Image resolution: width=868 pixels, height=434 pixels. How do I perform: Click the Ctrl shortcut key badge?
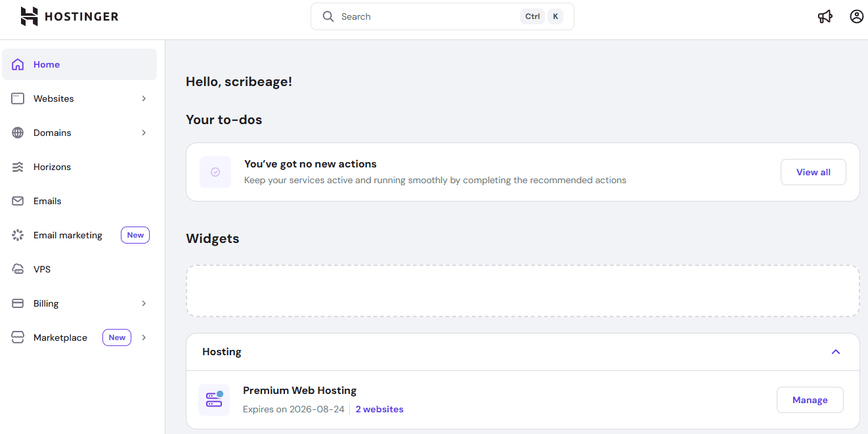pos(532,16)
